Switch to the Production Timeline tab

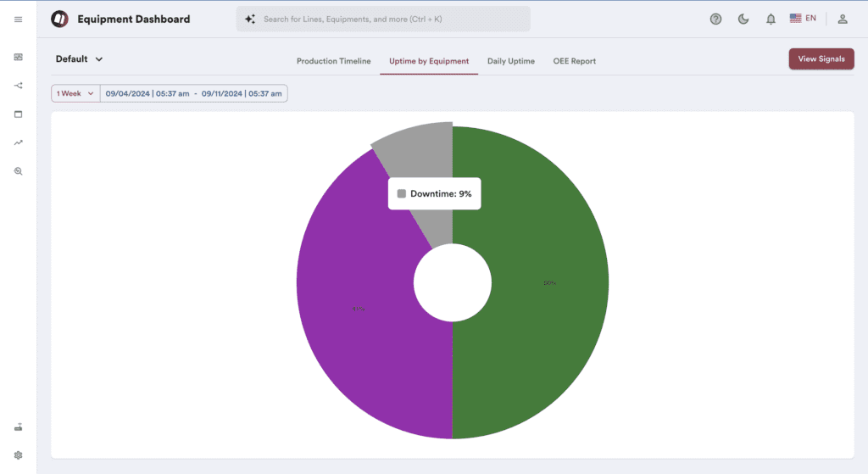[334, 61]
